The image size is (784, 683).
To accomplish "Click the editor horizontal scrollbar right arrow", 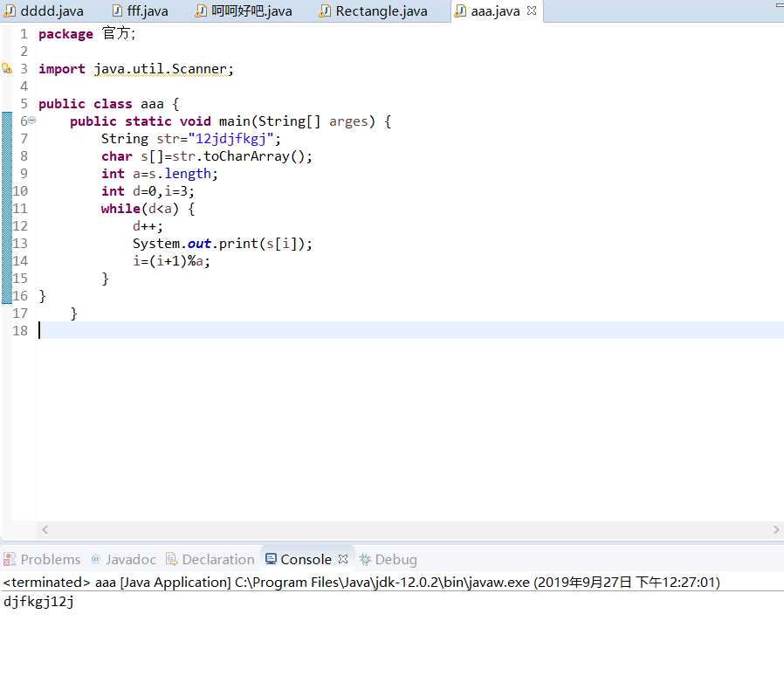I will pos(776,529).
